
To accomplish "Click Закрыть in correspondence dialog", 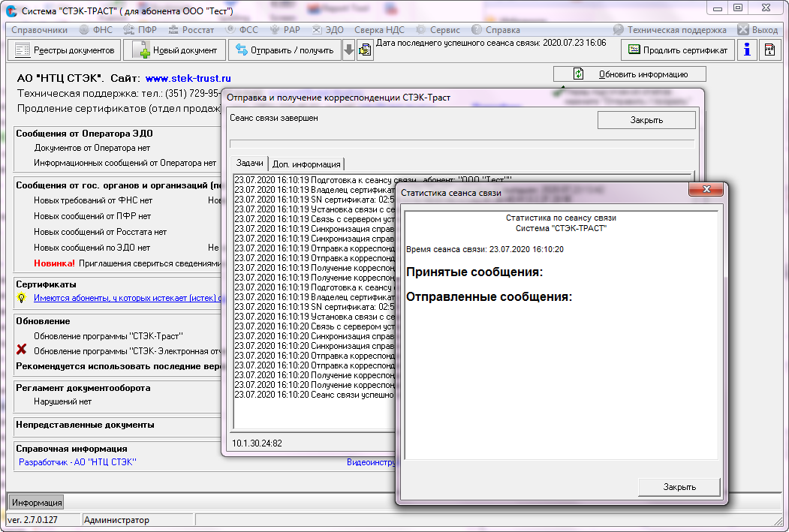I will pos(646,120).
